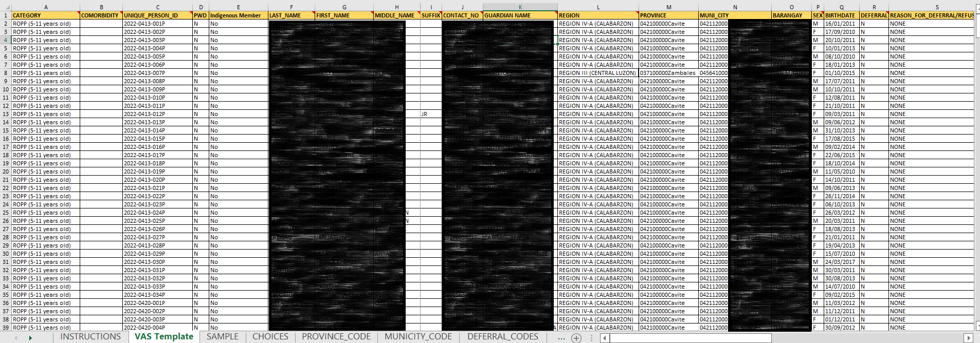Select cell with ID 2022-0413-012P
The image size is (980, 343).
158,114
